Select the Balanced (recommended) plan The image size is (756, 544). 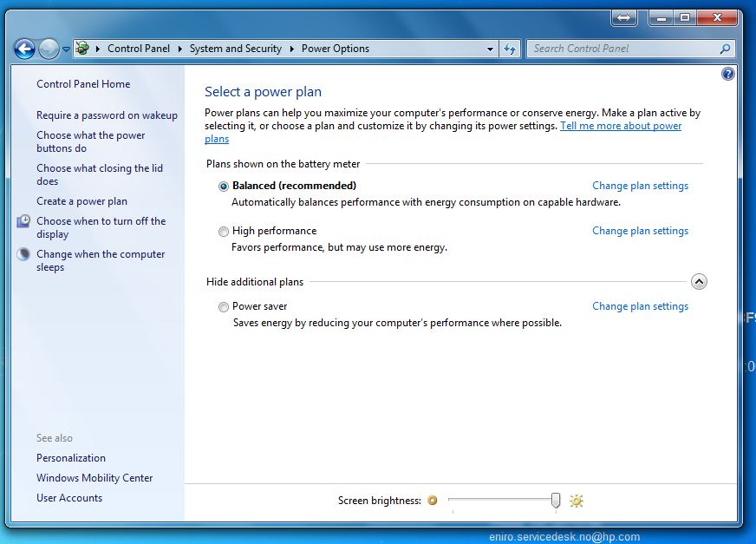point(223,187)
